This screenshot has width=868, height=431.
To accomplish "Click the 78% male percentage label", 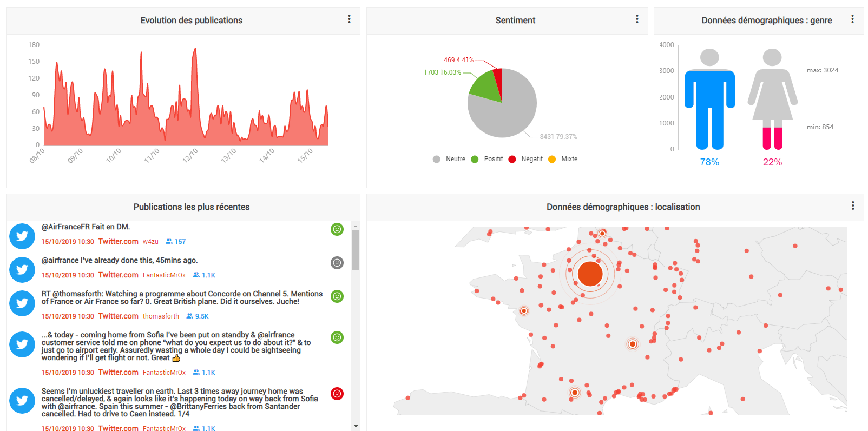I will point(709,162).
